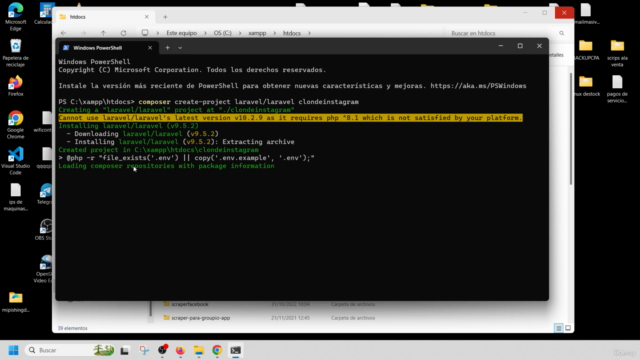Image resolution: width=640 pixels, height=360 pixels.
Task: Open new tab in PowerShell terminal
Action: click(x=167, y=48)
